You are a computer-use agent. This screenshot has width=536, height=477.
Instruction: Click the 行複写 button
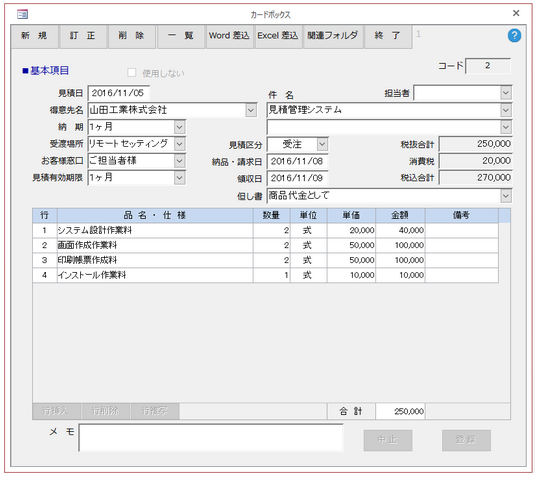[x=155, y=411]
